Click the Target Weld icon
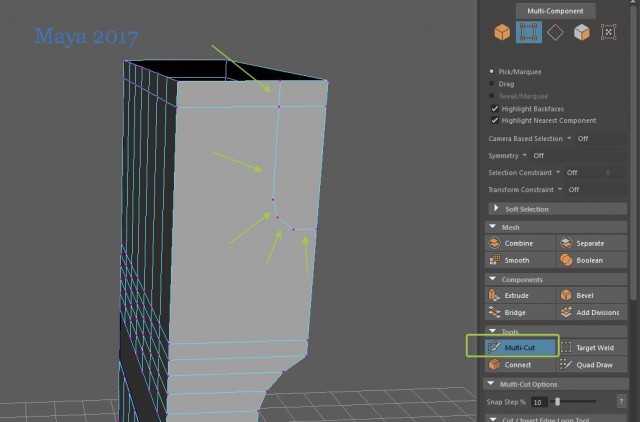The width and height of the screenshot is (640, 422). pyautogui.click(x=566, y=347)
